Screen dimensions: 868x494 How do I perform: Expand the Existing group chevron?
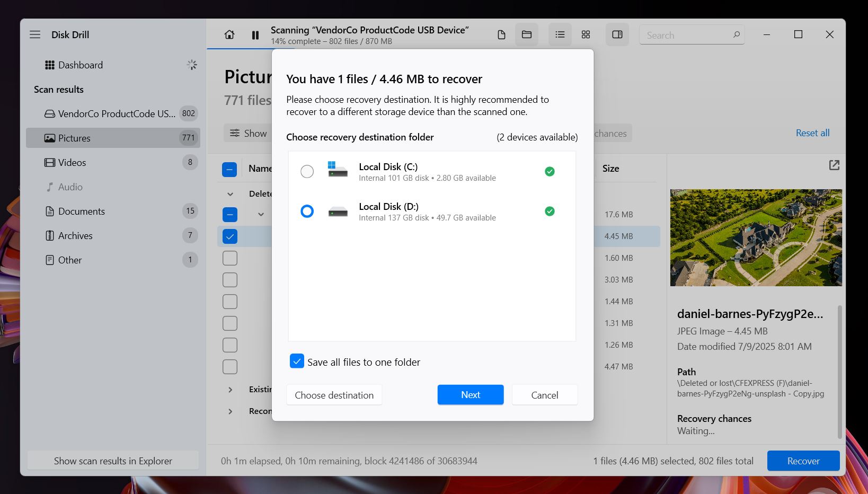click(x=230, y=390)
